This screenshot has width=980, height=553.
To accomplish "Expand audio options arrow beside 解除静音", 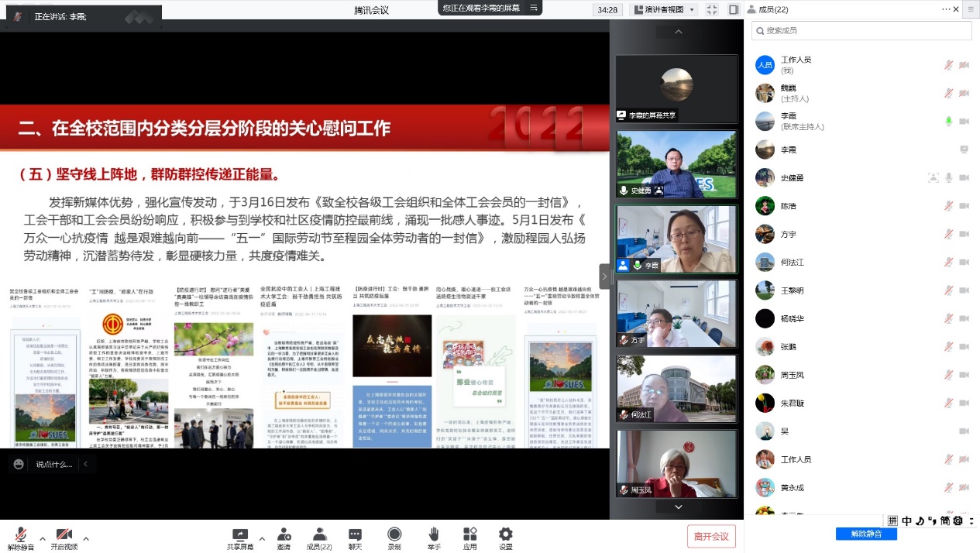I will click(43, 538).
